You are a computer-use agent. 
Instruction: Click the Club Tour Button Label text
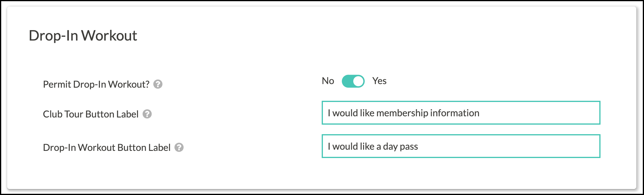click(x=91, y=114)
